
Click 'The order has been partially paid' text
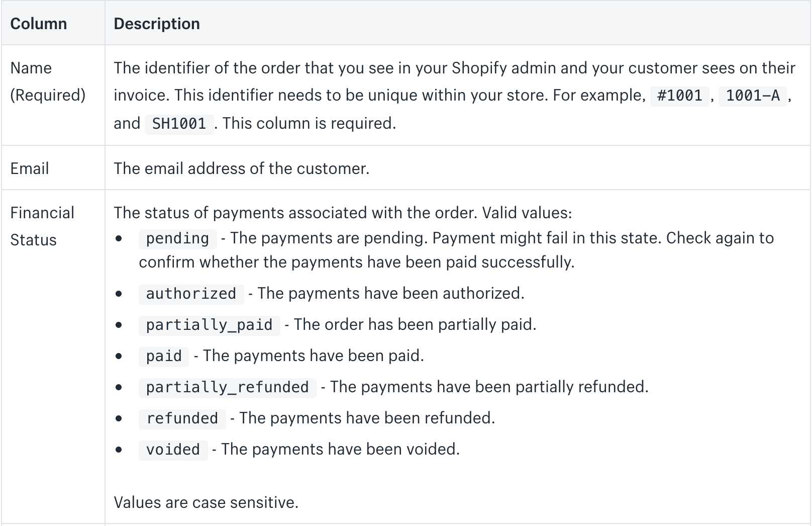click(415, 324)
